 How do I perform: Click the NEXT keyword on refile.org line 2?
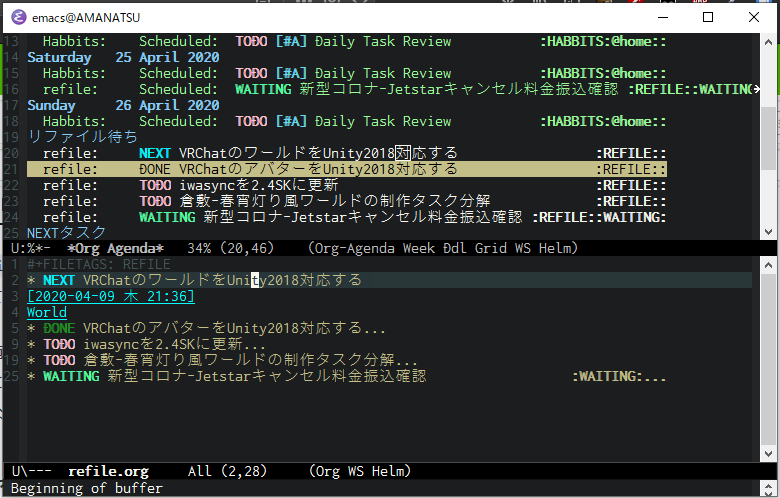(x=59, y=280)
